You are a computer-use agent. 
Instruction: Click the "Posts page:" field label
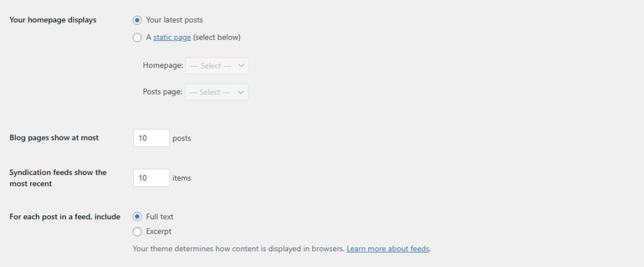(x=162, y=92)
